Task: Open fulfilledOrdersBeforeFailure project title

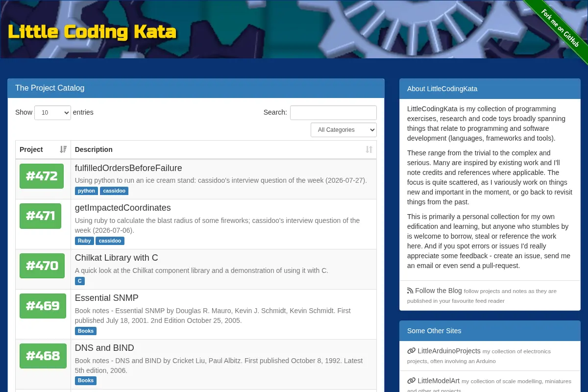Action: 128,168
